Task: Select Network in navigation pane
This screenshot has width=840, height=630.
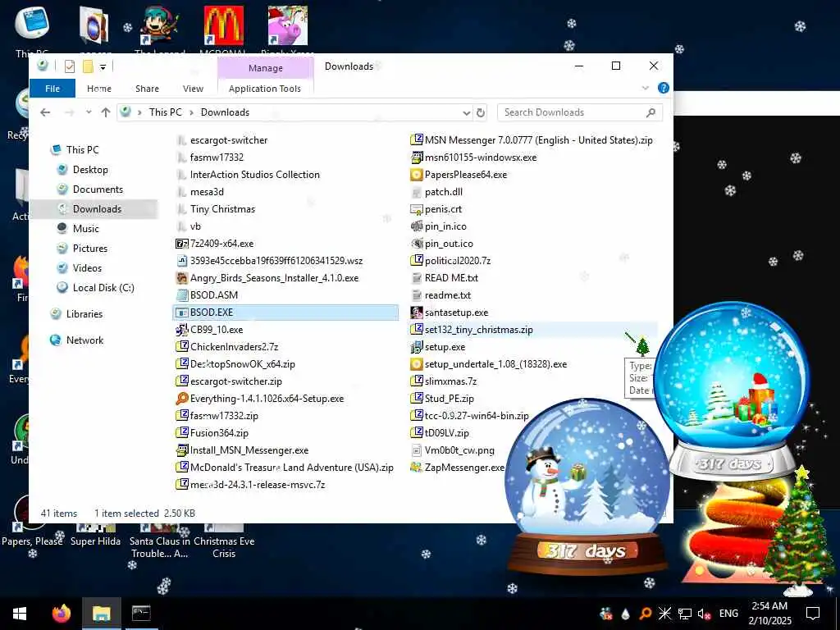Action: point(84,340)
